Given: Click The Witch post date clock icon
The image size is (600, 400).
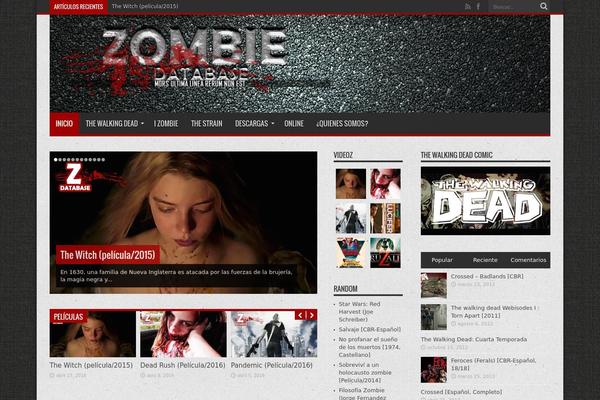Looking at the screenshot, I should pos(52,375).
